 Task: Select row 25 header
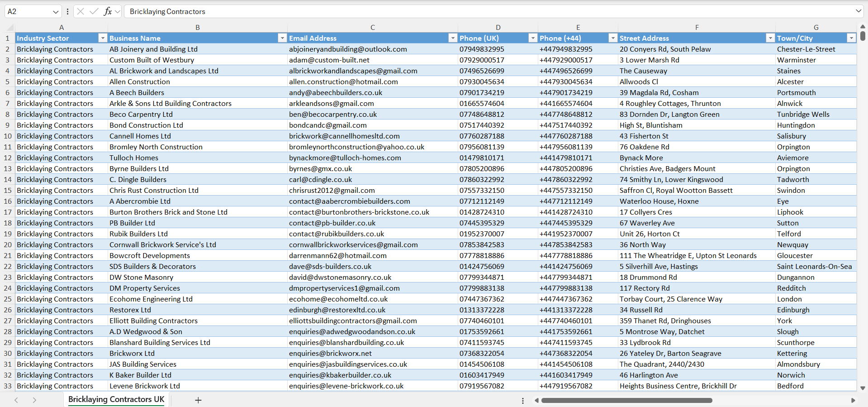pos(8,299)
